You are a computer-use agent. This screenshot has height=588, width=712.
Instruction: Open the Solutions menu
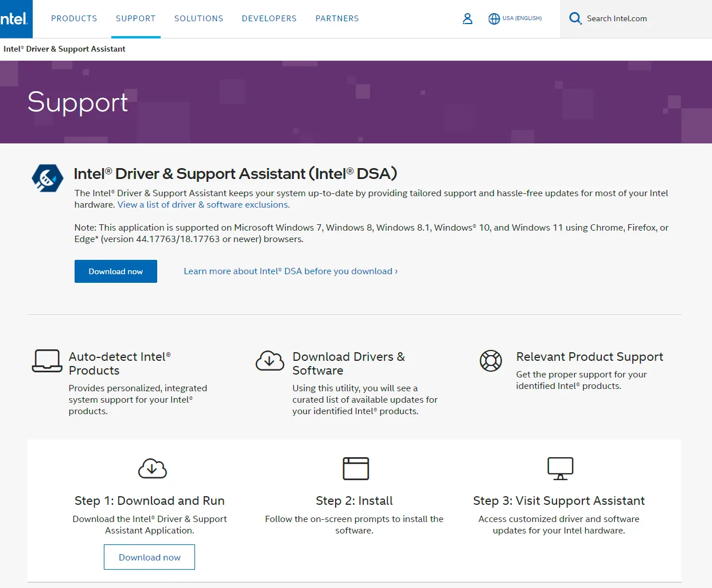pyautogui.click(x=199, y=18)
